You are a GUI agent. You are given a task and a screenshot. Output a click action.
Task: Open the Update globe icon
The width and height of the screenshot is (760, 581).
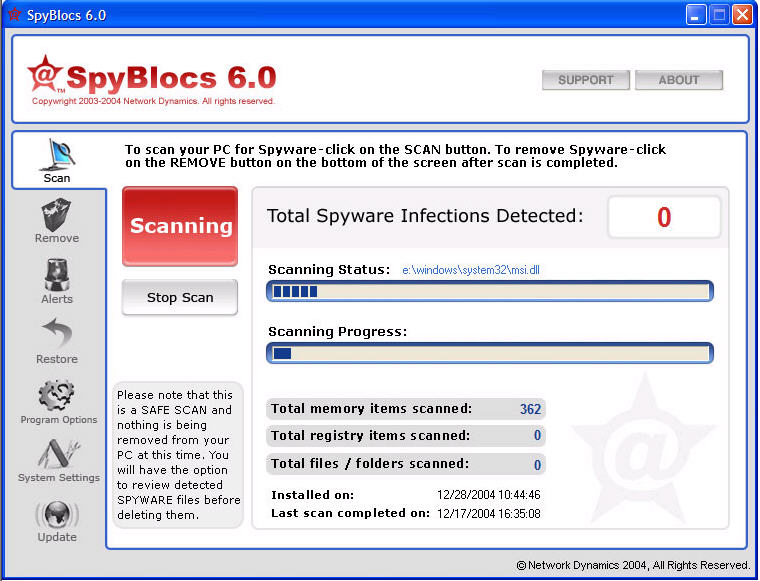click(57, 514)
